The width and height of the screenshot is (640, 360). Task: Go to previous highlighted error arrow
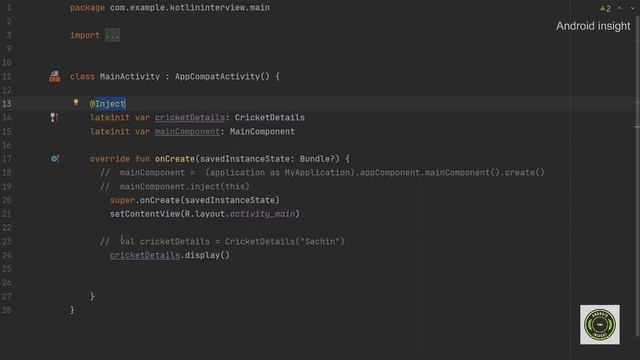click(620, 8)
